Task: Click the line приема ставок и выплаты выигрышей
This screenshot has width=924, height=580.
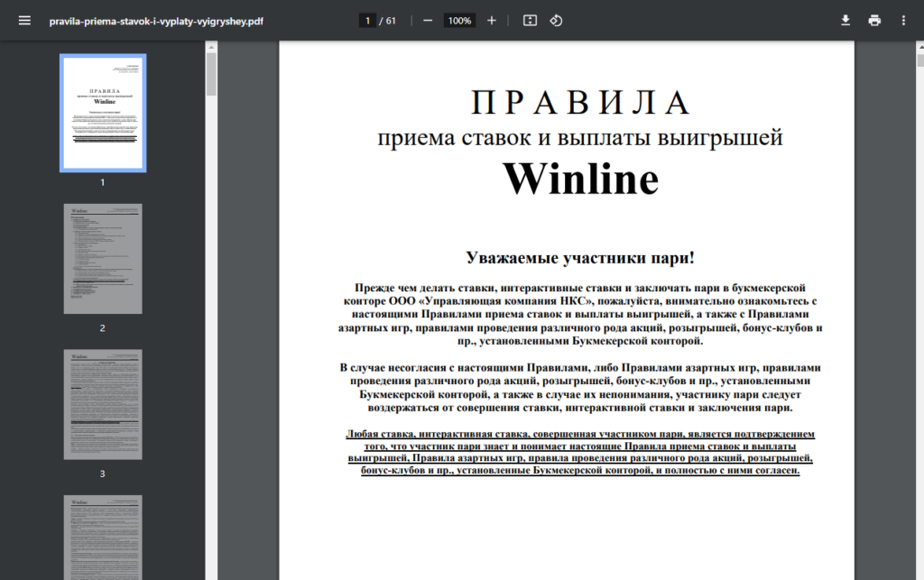Action: coord(580,138)
